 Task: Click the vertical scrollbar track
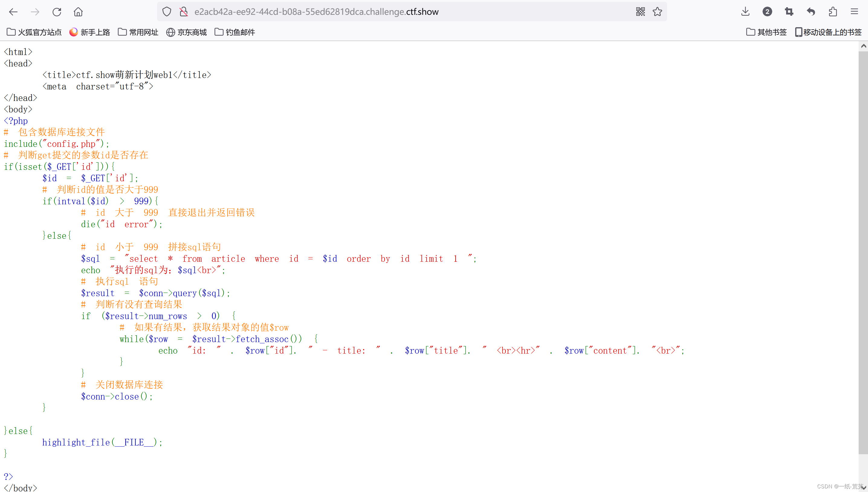863,470
